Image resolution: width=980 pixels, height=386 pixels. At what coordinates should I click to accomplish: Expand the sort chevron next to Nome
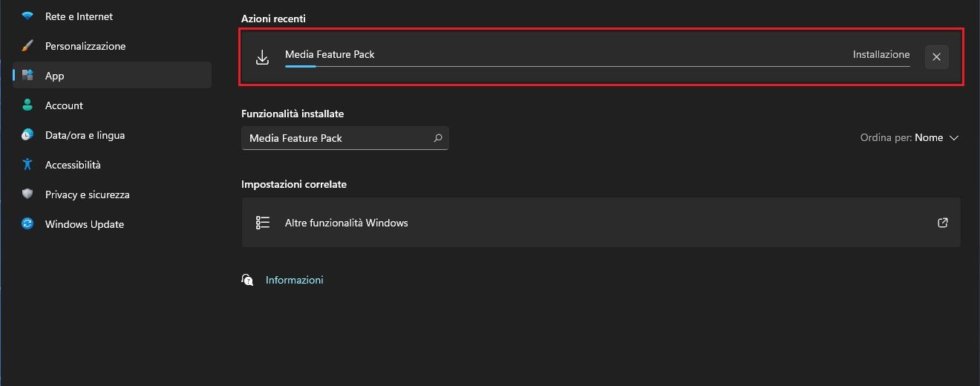point(954,138)
